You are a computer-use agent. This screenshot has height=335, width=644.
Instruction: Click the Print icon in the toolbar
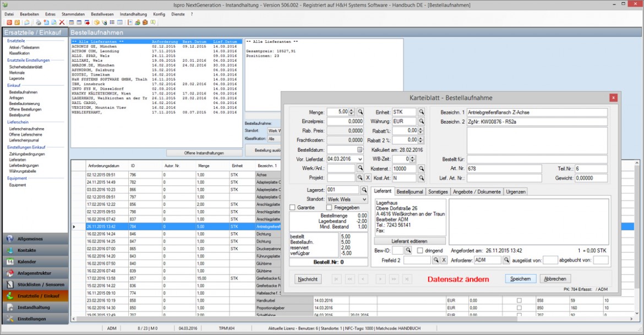click(x=38, y=22)
